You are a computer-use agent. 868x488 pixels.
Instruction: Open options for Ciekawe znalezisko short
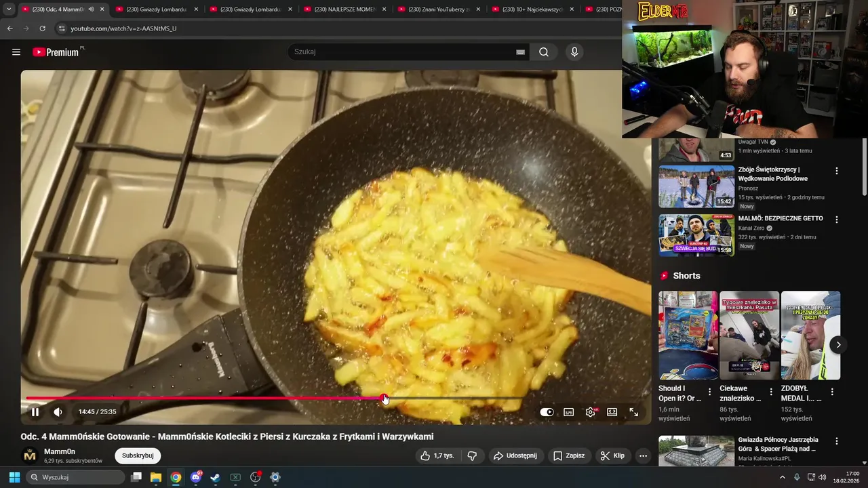tap(771, 392)
